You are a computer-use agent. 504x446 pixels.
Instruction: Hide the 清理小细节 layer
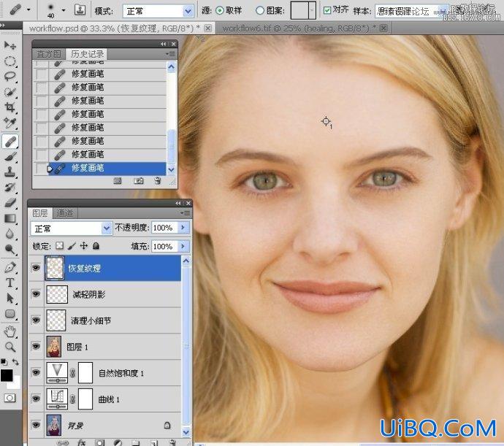pyautogui.click(x=36, y=320)
